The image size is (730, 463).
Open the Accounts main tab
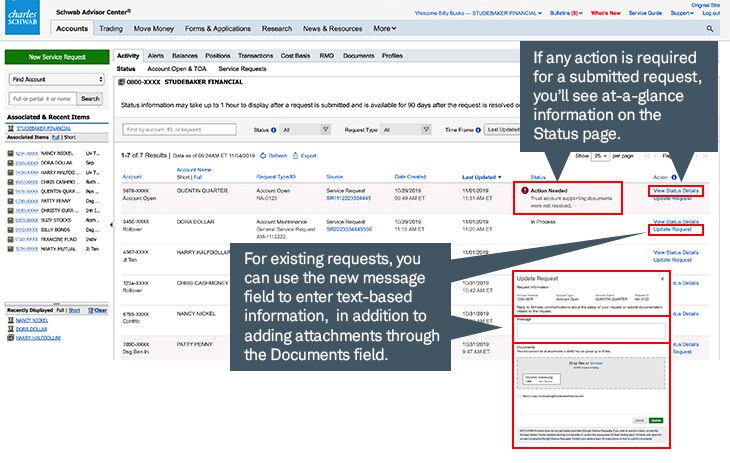tap(72, 28)
